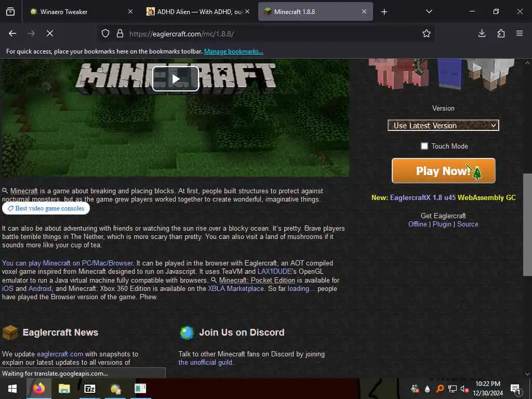Open the Offline download link
Screen dimensions: 532x399
click(x=417, y=224)
